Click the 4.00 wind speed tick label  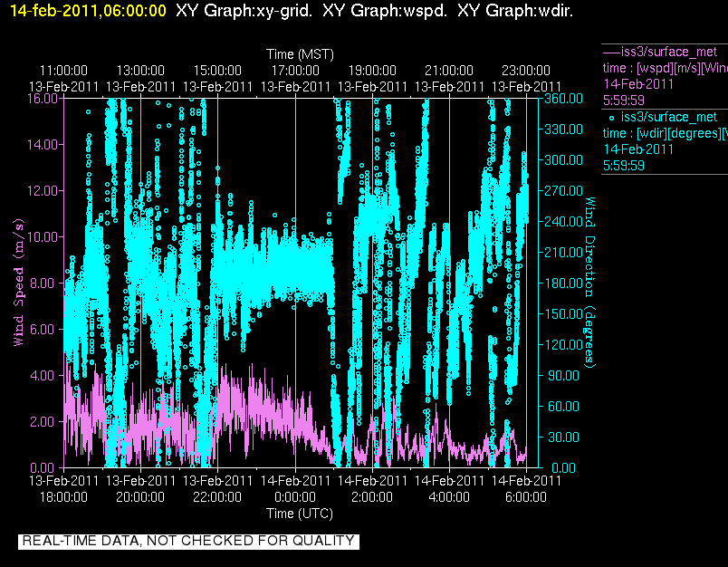[43, 375]
